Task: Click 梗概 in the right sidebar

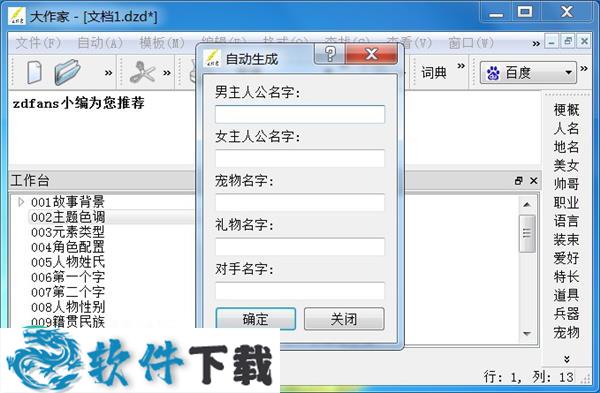Action: (566, 110)
